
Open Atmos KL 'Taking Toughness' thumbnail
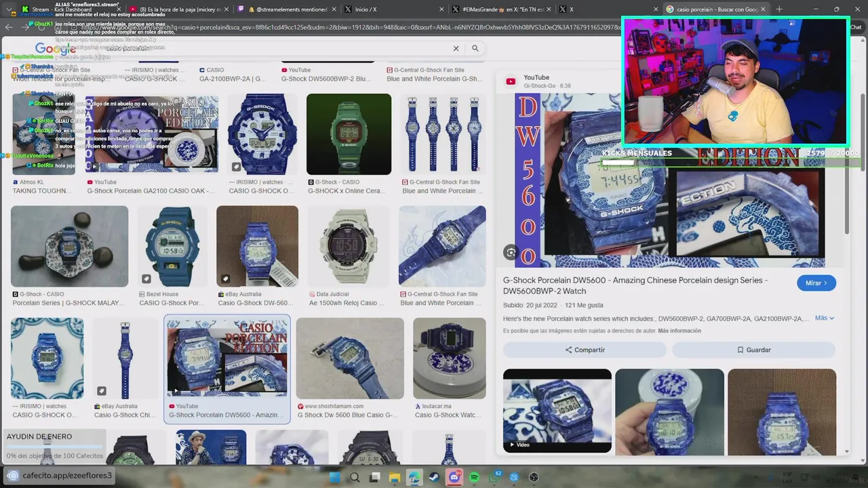tap(43, 134)
